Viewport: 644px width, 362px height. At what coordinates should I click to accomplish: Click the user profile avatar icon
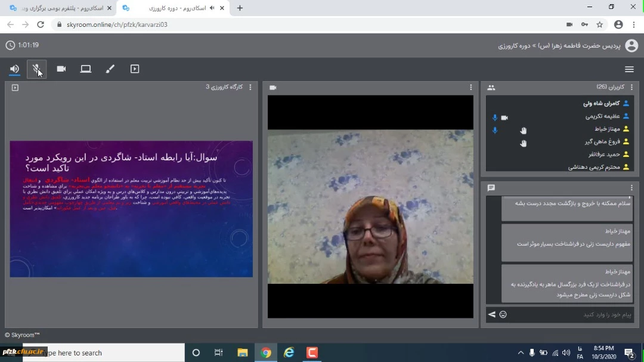(631, 45)
